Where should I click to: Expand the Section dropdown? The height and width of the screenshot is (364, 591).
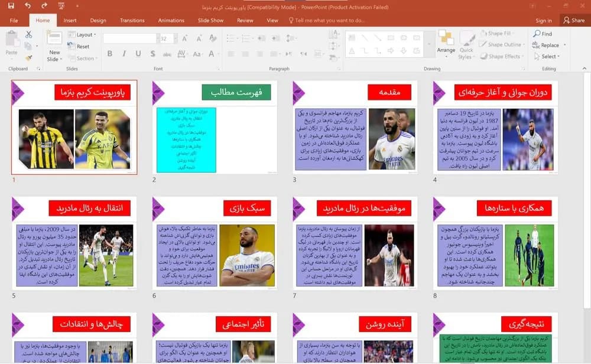[x=83, y=58]
